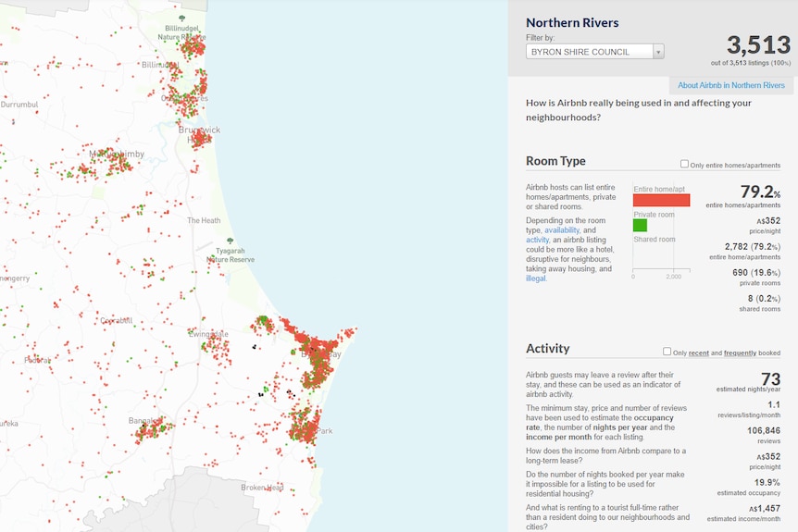Click the Mullumbimby label on the map

[x=117, y=154]
